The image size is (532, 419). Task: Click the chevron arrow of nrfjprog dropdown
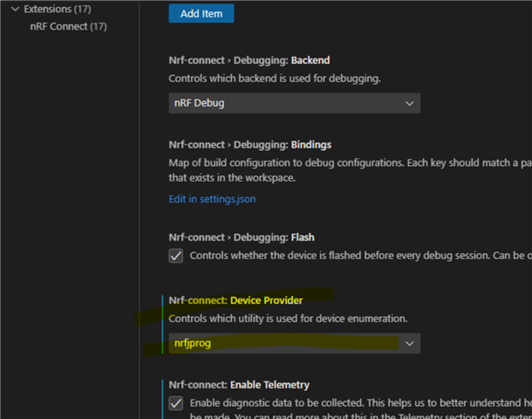click(410, 344)
